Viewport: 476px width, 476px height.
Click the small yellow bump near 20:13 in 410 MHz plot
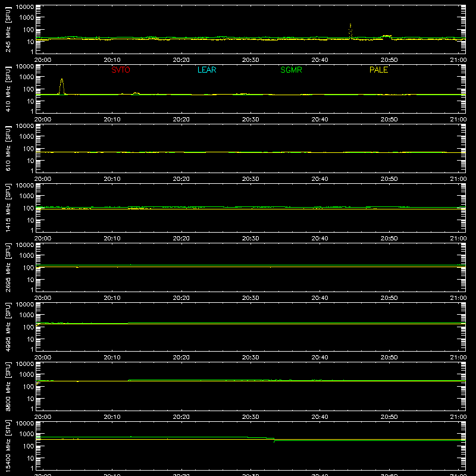136,93
